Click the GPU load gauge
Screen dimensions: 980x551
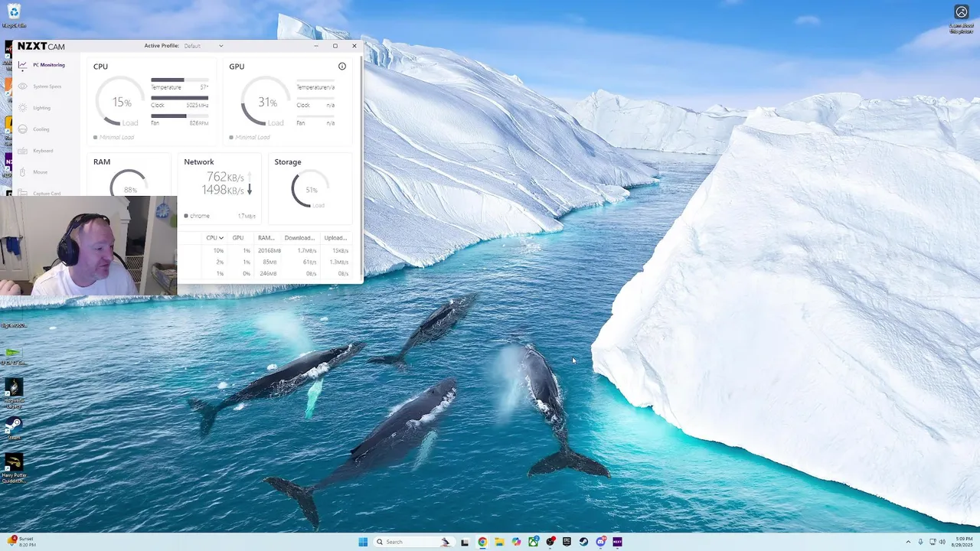pos(266,102)
